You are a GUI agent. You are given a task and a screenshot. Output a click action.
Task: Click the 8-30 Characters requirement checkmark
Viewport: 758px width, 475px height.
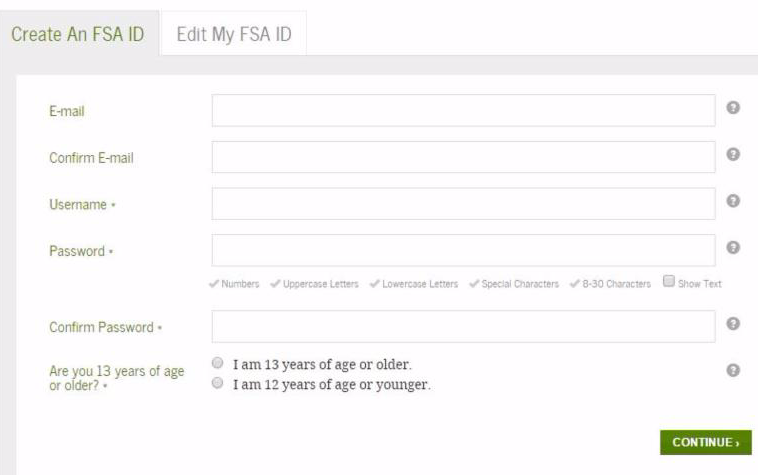[x=575, y=284]
